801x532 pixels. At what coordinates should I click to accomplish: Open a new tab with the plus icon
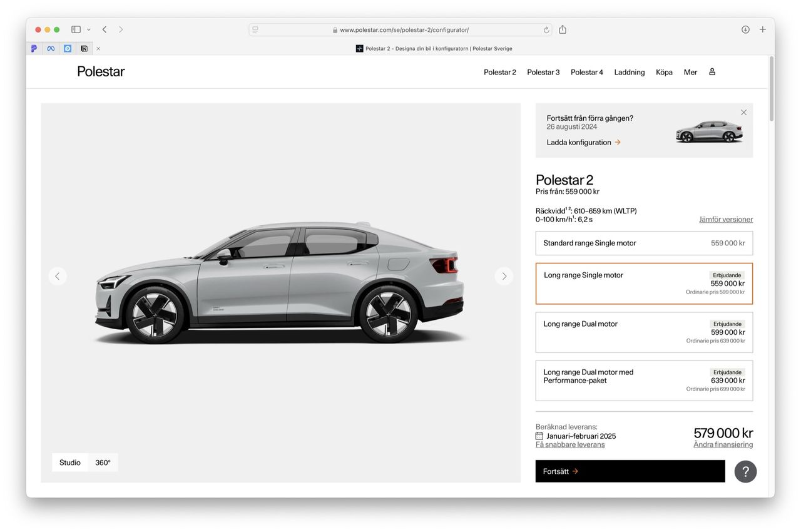(762, 29)
